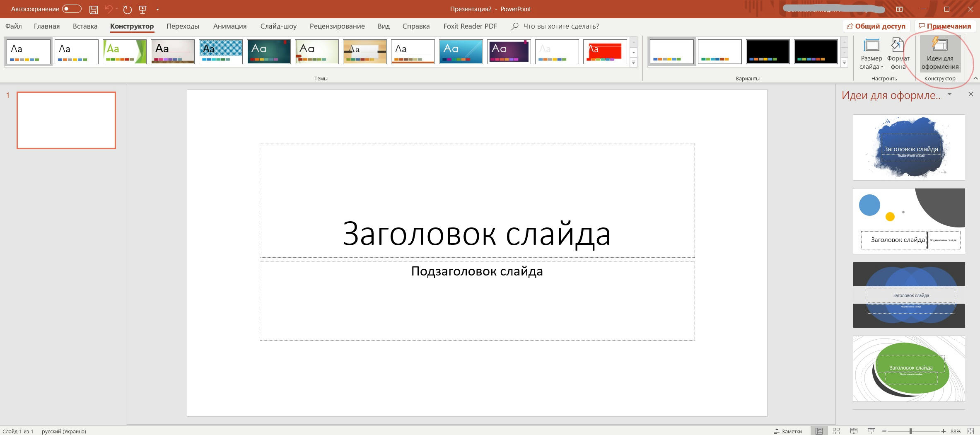The width and height of the screenshot is (980, 435).
Task: Toggle Normal view button in status bar
Action: pyautogui.click(x=819, y=431)
